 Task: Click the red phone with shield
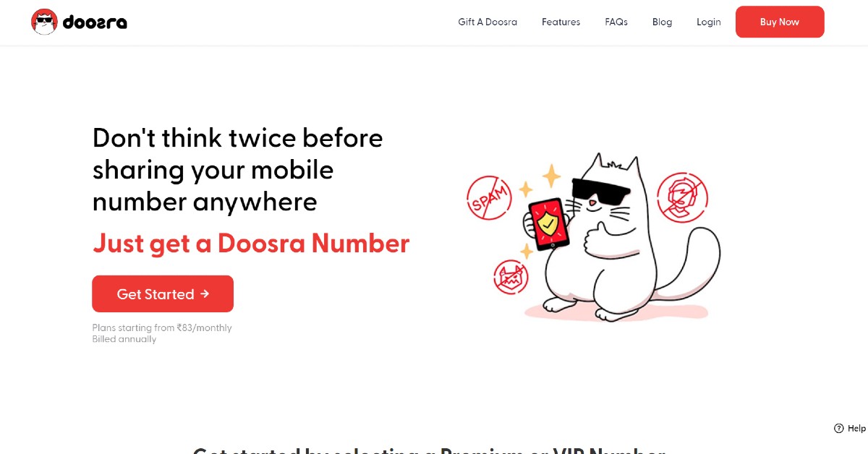(x=549, y=223)
